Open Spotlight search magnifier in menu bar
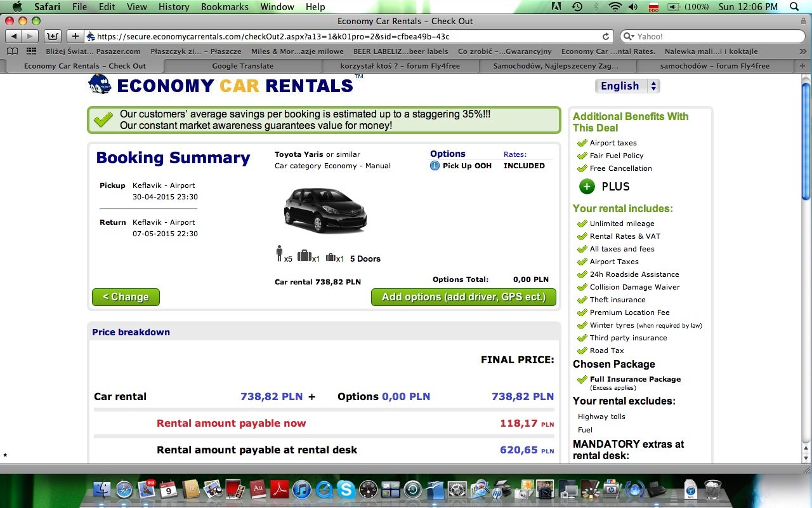 [x=794, y=7]
